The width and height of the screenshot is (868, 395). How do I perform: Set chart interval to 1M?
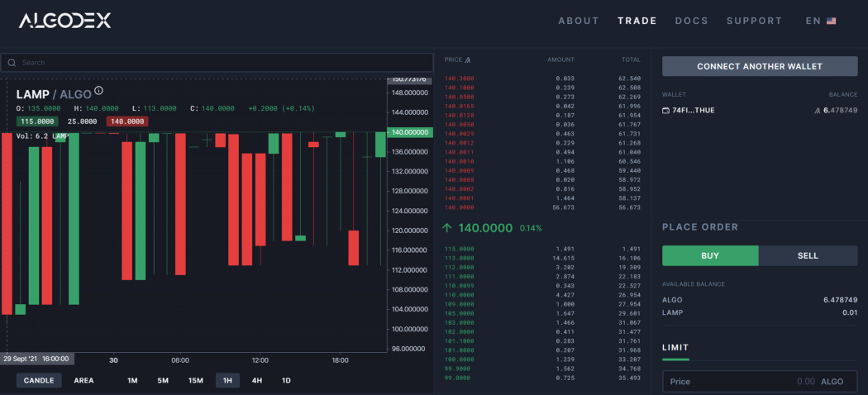tap(132, 381)
